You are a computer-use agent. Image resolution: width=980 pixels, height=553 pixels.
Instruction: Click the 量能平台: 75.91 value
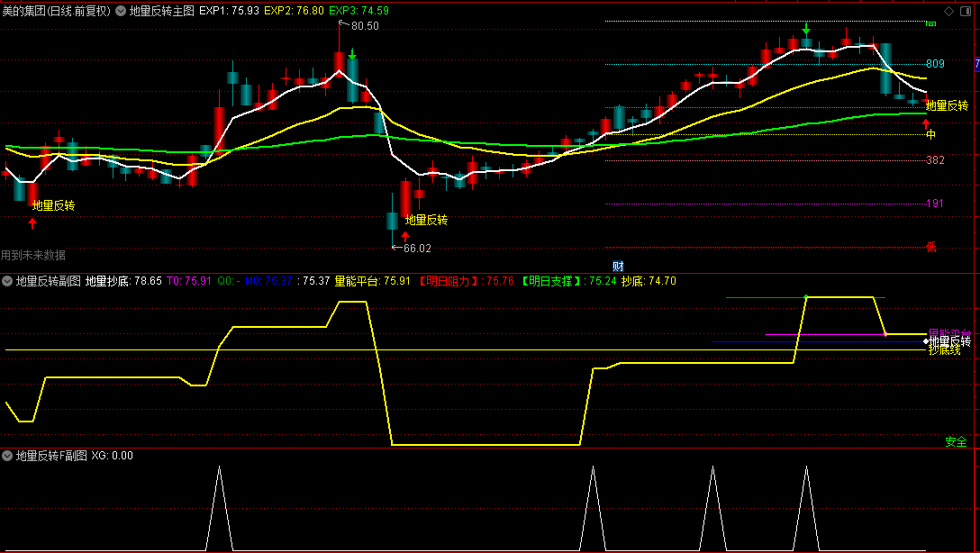[373, 281]
